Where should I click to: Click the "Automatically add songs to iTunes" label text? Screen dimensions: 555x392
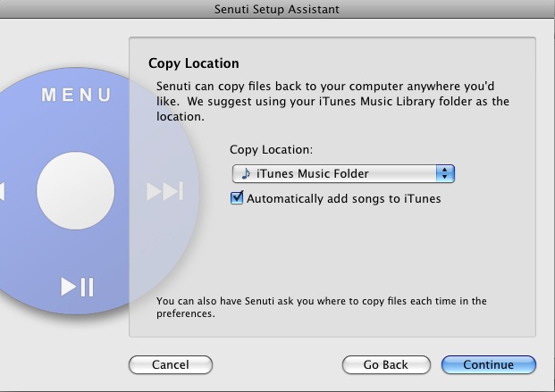pyautogui.click(x=343, y=198)
